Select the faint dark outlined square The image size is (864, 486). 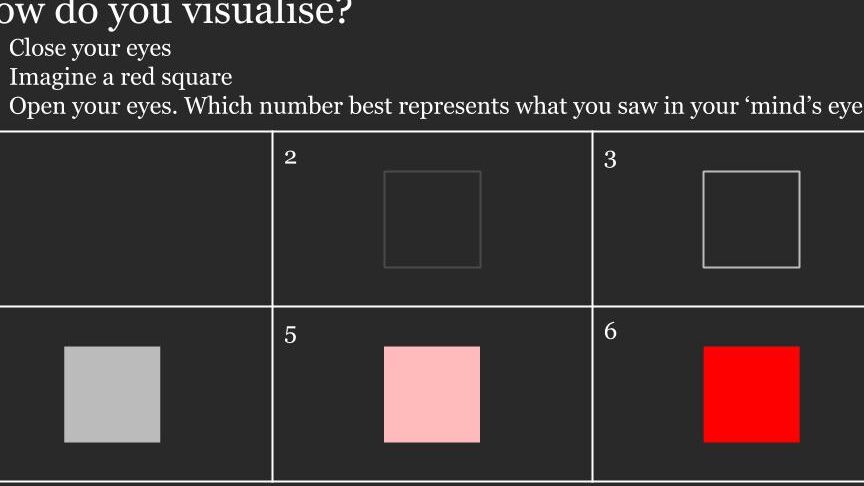click(x=433, y=219)
